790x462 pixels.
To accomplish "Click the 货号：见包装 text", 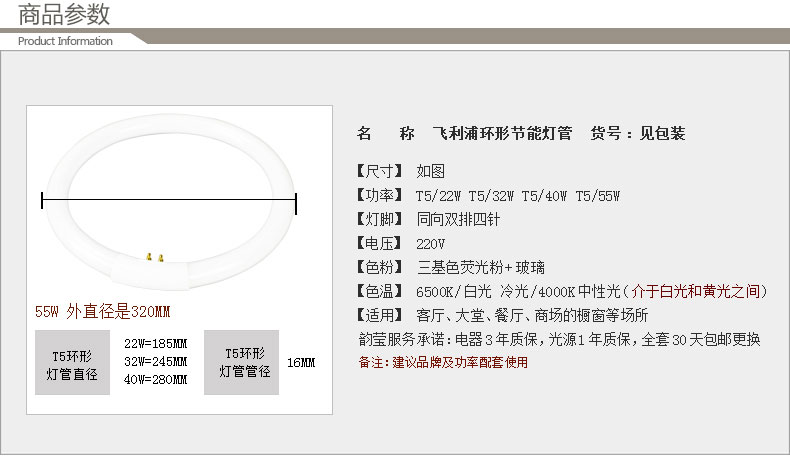I will pos(638,134).
